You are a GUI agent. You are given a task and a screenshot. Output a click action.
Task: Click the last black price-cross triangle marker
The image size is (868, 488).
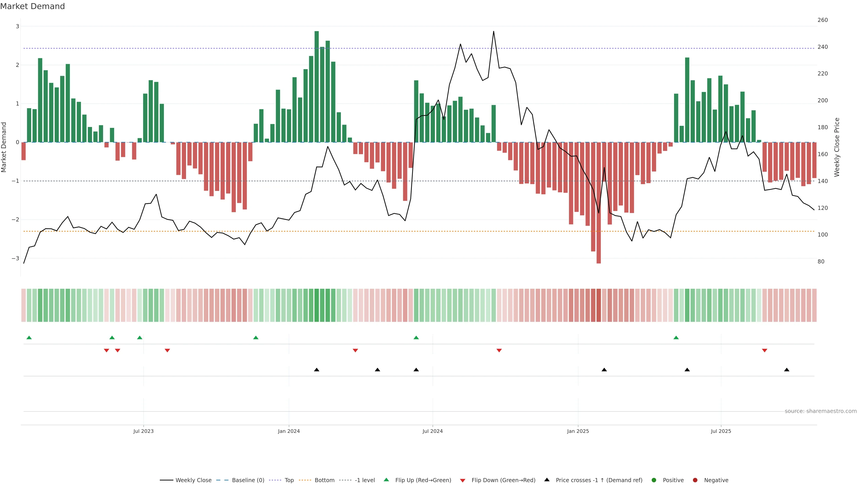(x=787, y=370)
